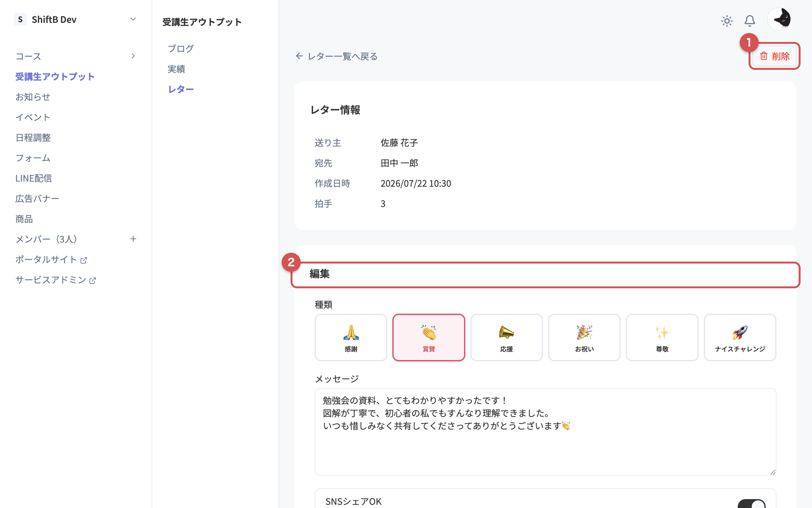Open フォーム in the sidebar
This screenshot has height=508, width=812.
(x=33, y=158)
